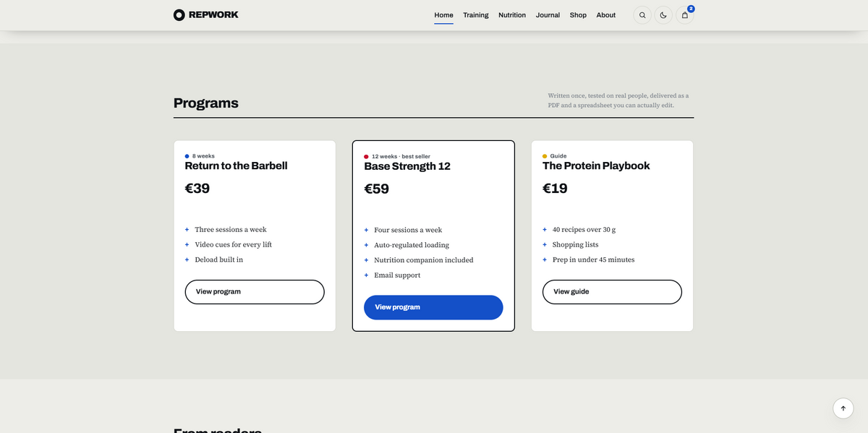This screenshot has width=868, height=433.
Task: Click "Video cues for every lift" feature
Action: (234, 245)
